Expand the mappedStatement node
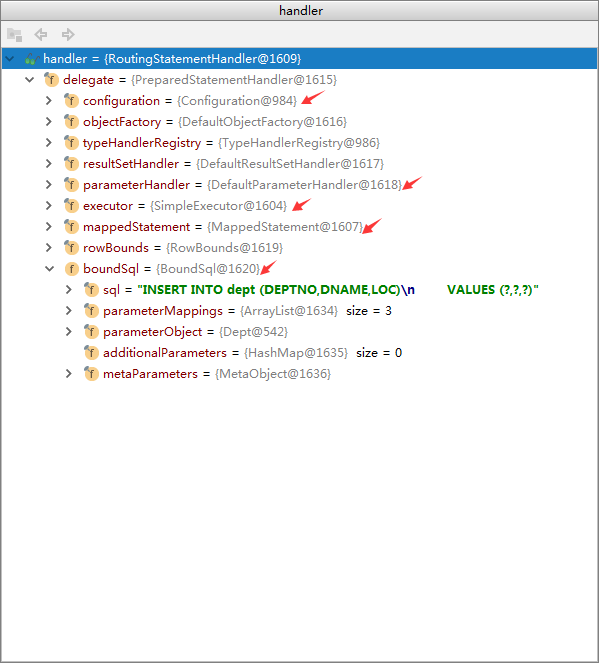Viewport: 599px width, 663px height. [49, 227]
